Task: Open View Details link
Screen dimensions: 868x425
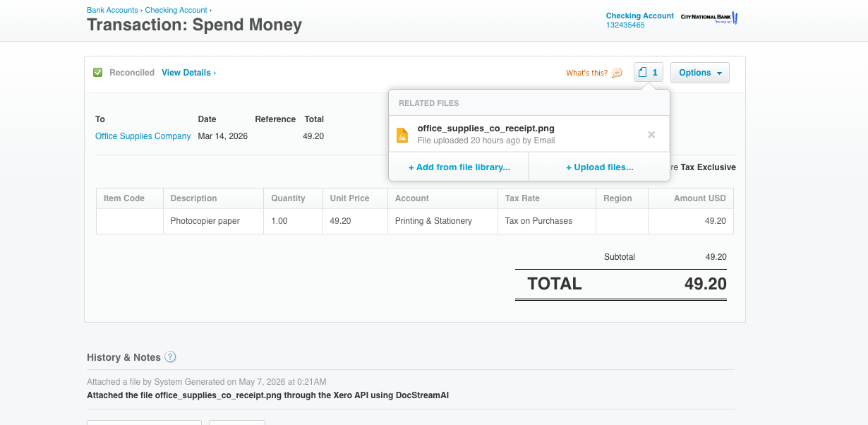Action: (188, 73)
